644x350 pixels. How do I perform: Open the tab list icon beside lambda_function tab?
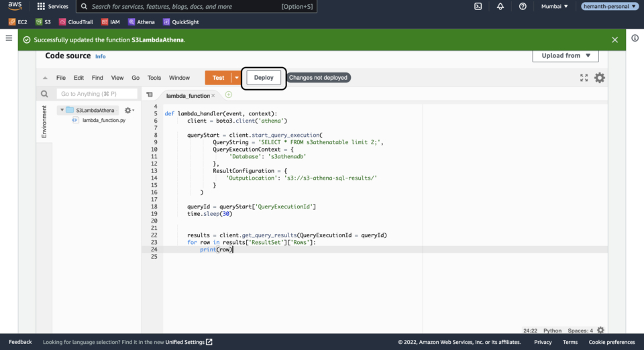click(150, 95)
